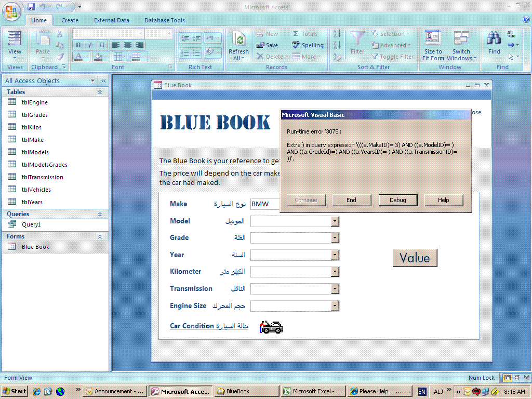Image resolution: width=532 pixels, height=399 pixels.
Task: Click Help in Visual Basic error dialog
Action: point(444,200)
